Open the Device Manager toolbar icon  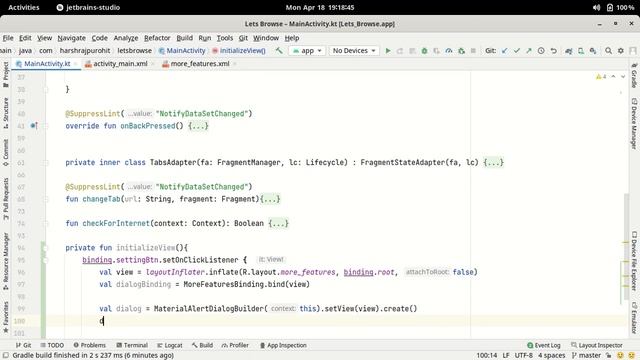pyautogui.click(x=580, y=51)
